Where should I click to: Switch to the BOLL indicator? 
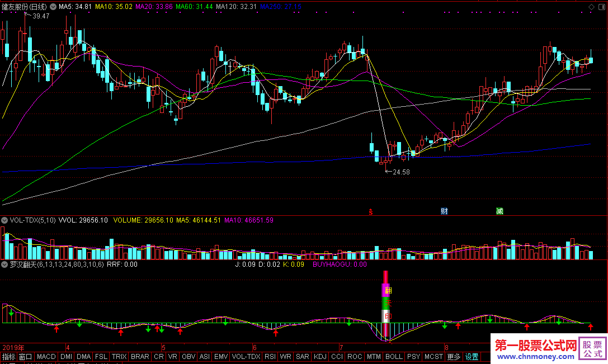[x=394, y=357]
